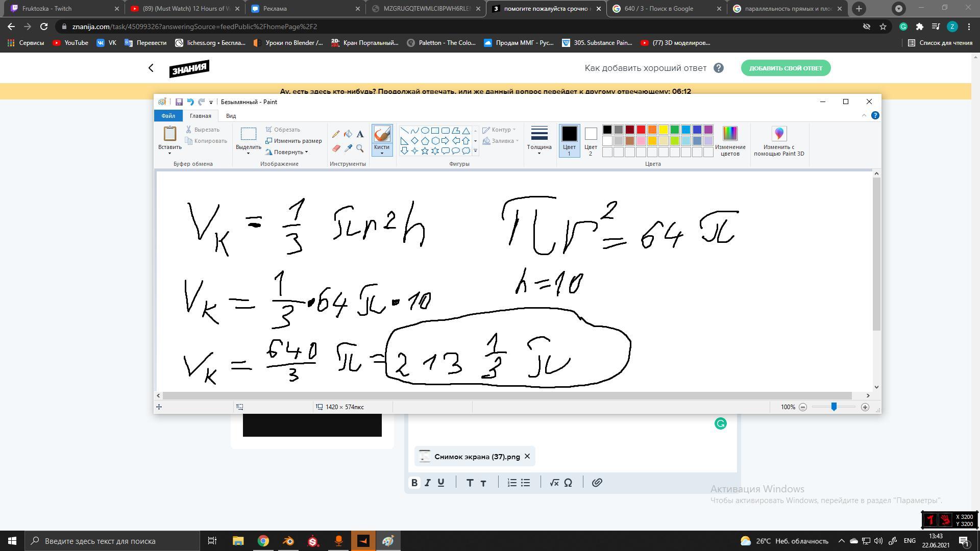The height and width of the screenshot is (551, 980).
Task: Select the Text tool in Paint
Action: (x=360, y=134)
